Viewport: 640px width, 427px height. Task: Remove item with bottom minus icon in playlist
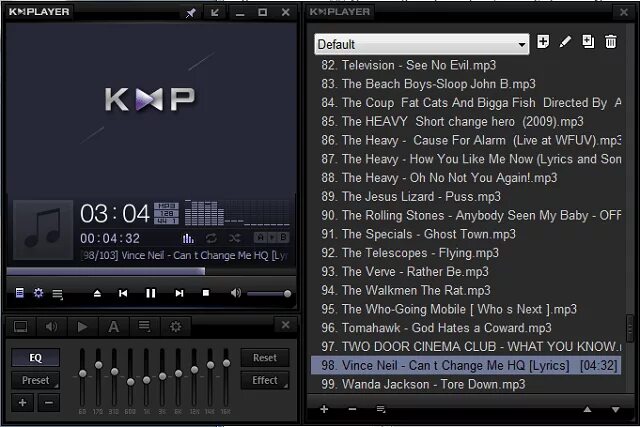coord(352,409)
